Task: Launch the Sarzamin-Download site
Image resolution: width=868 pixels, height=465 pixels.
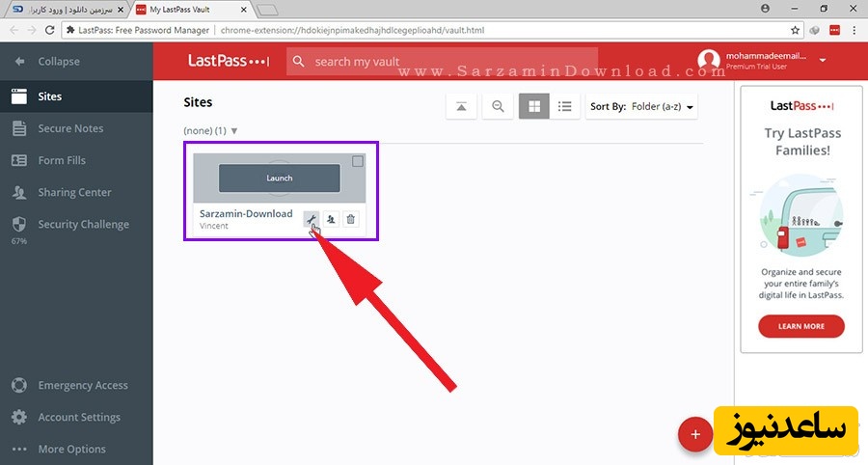Action: [x=280, y=178]
